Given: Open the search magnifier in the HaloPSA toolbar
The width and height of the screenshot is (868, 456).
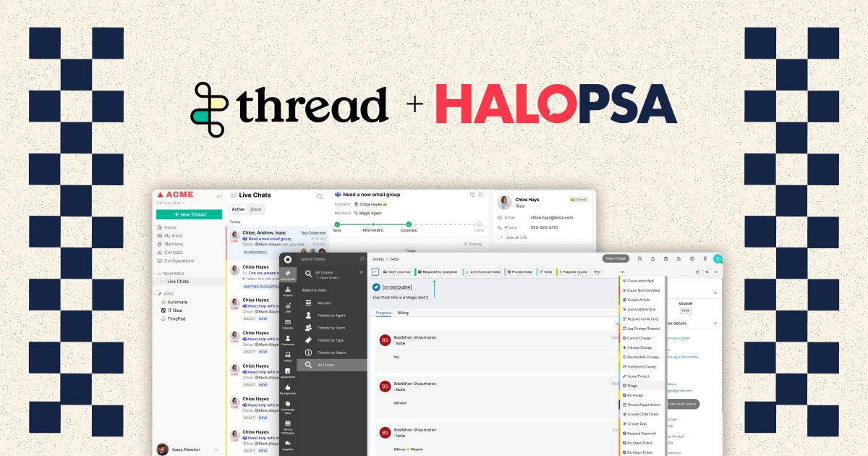Looking at the screenshot, I should (x=640, y=258).
